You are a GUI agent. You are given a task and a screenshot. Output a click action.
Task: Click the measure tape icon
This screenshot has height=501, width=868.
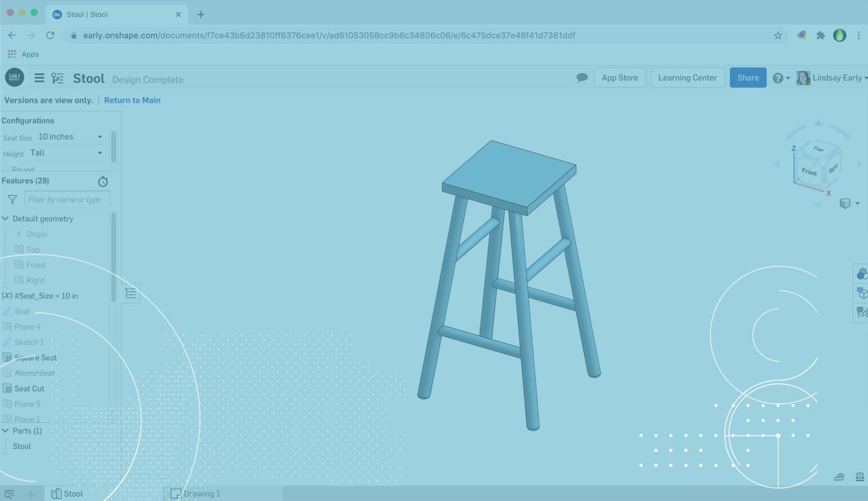pyautogui.click(x=839, y=477)
